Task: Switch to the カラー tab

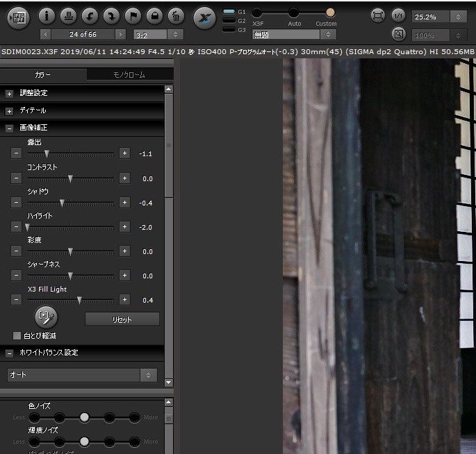Action: click(x=43, y=74)
